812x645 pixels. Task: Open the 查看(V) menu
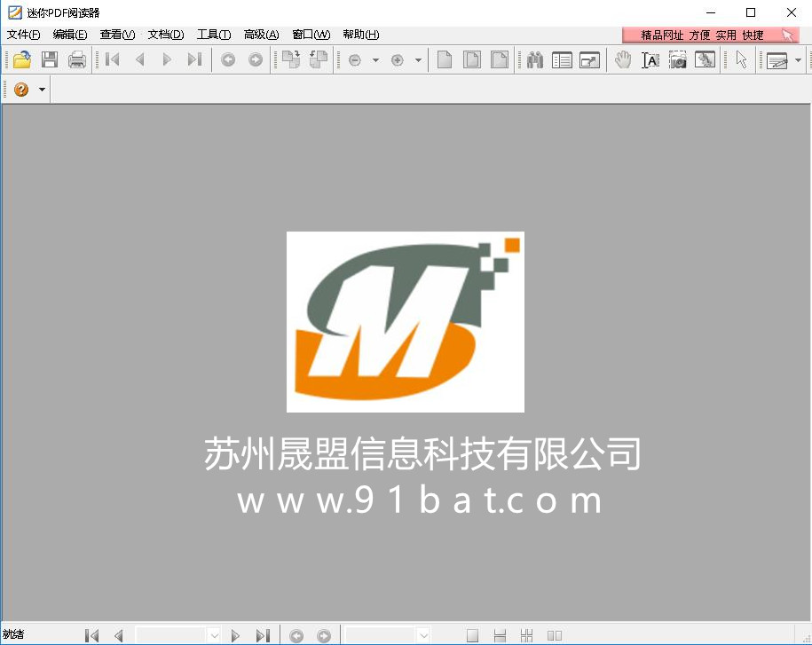point(117,35)
